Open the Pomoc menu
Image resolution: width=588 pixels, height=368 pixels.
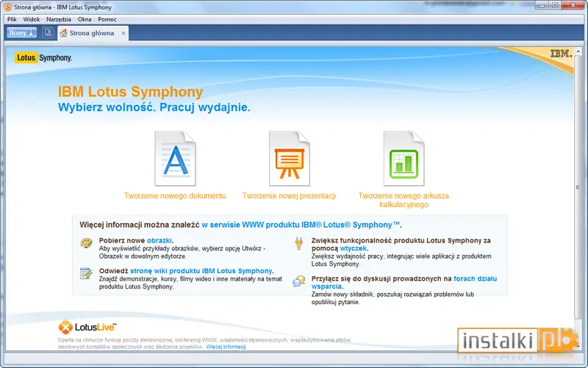point(107,19)
